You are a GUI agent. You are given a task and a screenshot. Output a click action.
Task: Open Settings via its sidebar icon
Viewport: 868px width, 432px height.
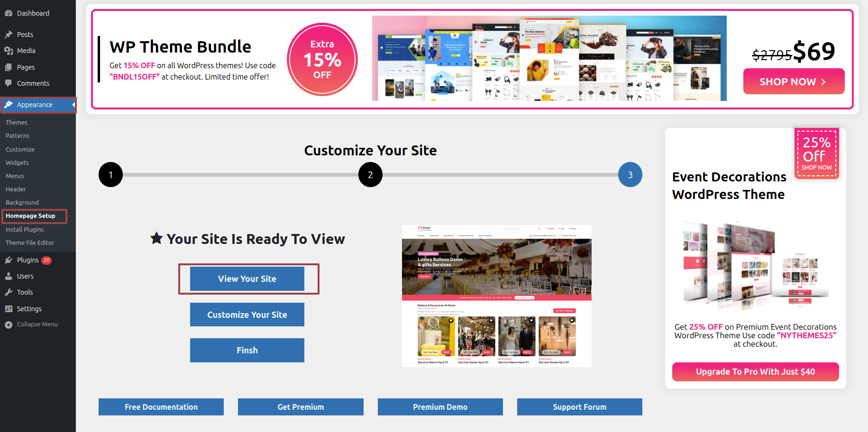tap(9, 309)
